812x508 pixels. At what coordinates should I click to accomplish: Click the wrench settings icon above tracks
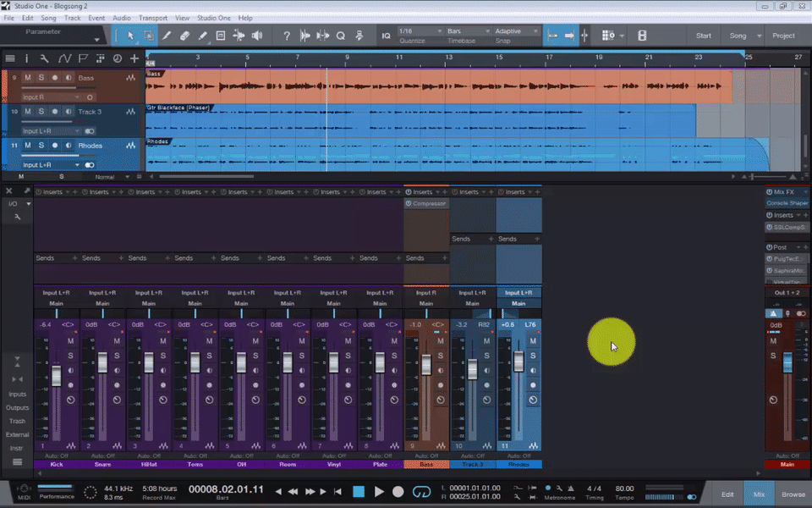click(x=45, y=58)
